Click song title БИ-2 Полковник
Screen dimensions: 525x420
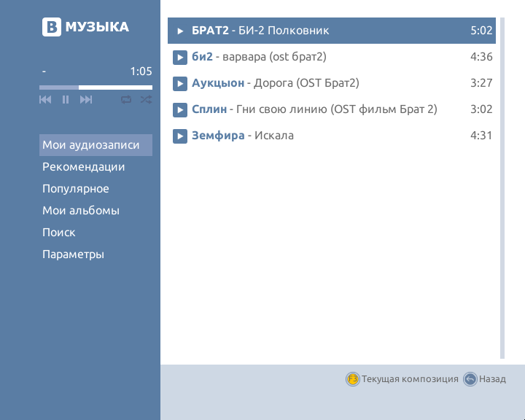click(x=284, y=31)
